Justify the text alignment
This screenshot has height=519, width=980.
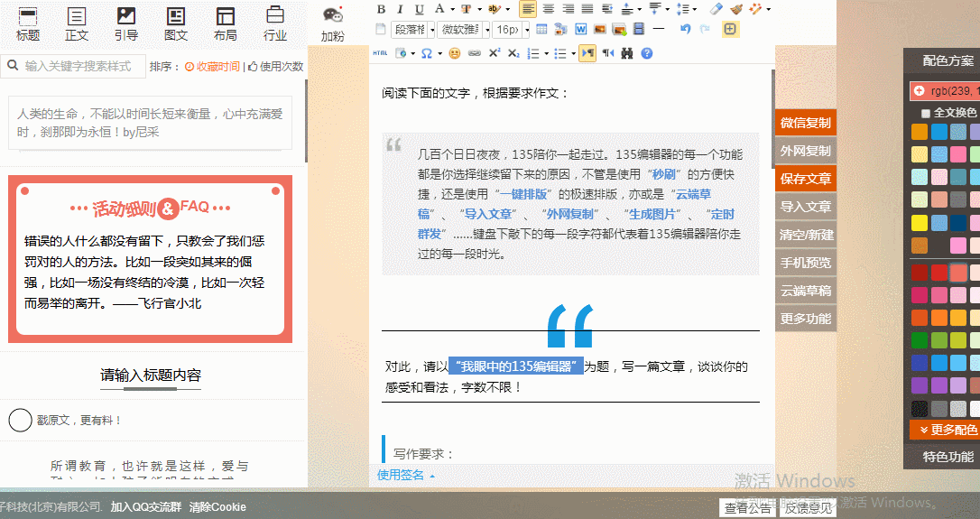click(587, 9)
